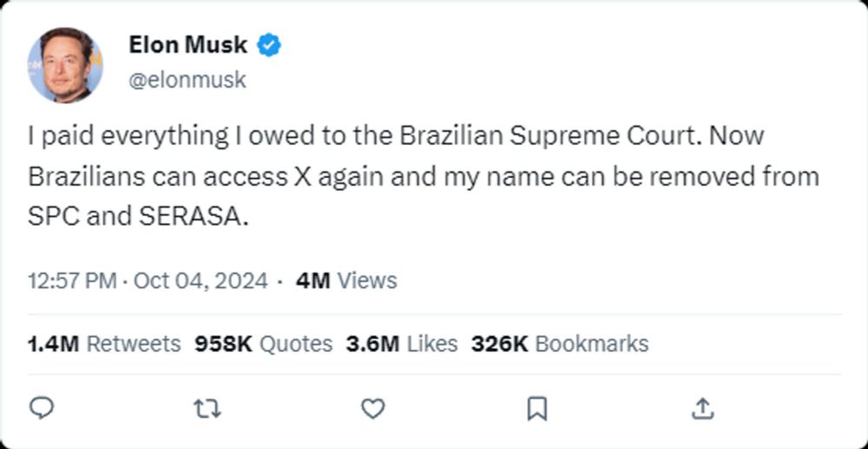
Task: Click the word SERASA in tweet
Action: [x=189, y=217]
